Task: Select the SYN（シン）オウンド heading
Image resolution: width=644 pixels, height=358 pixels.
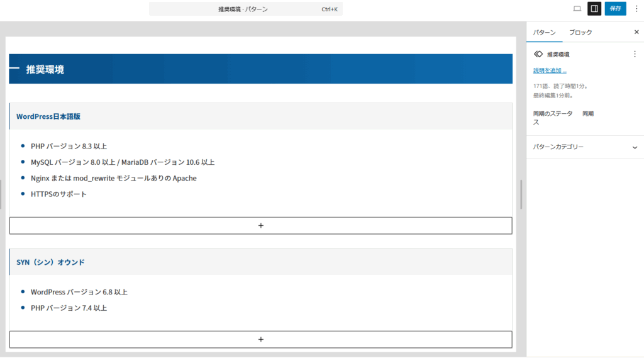Action: [50, 262]
